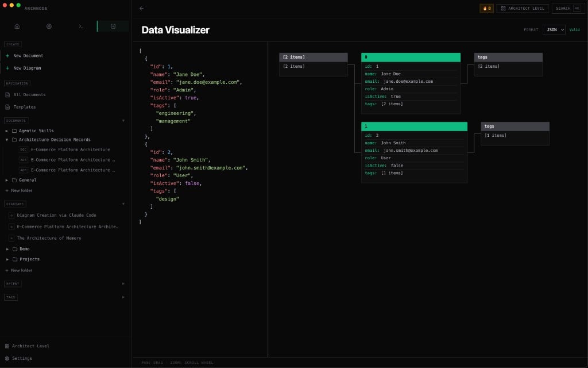Collapse the Documents section chevron
588x368 pixels.
click(123, 121)
